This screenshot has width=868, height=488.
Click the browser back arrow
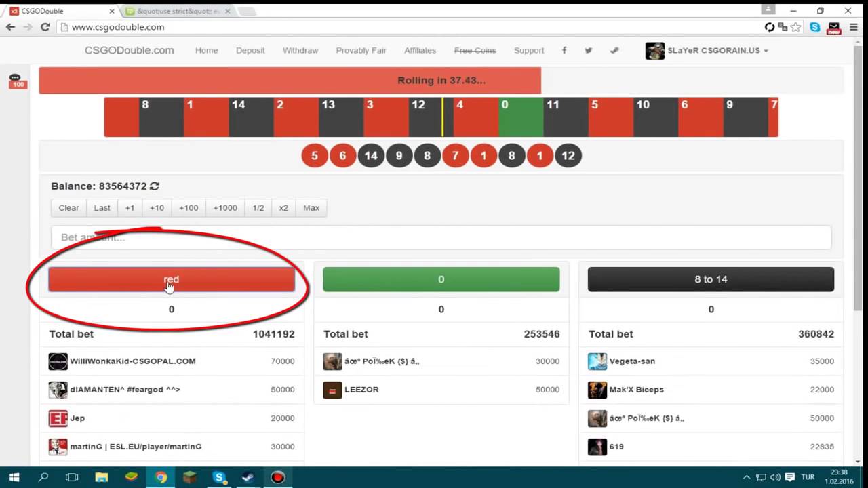click(x=10, y=27)
